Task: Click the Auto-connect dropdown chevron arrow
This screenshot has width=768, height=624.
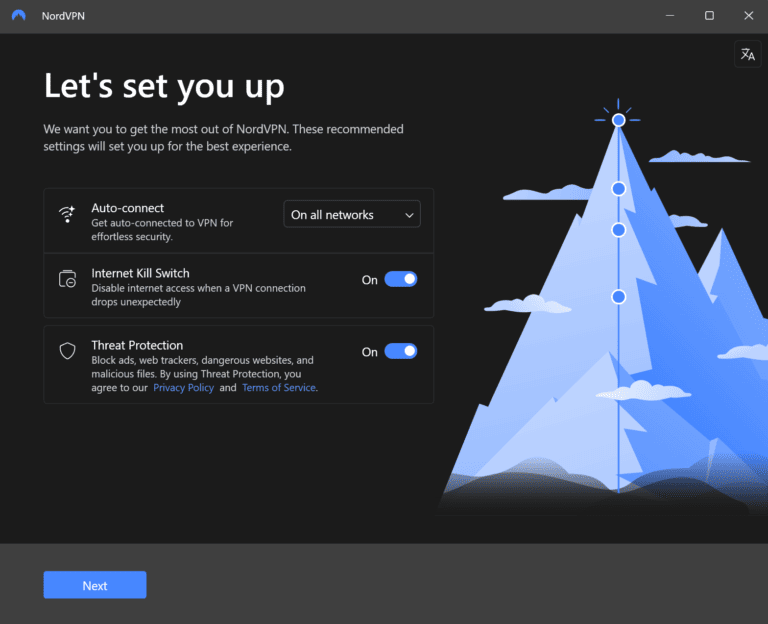Action: coord(409,215)
